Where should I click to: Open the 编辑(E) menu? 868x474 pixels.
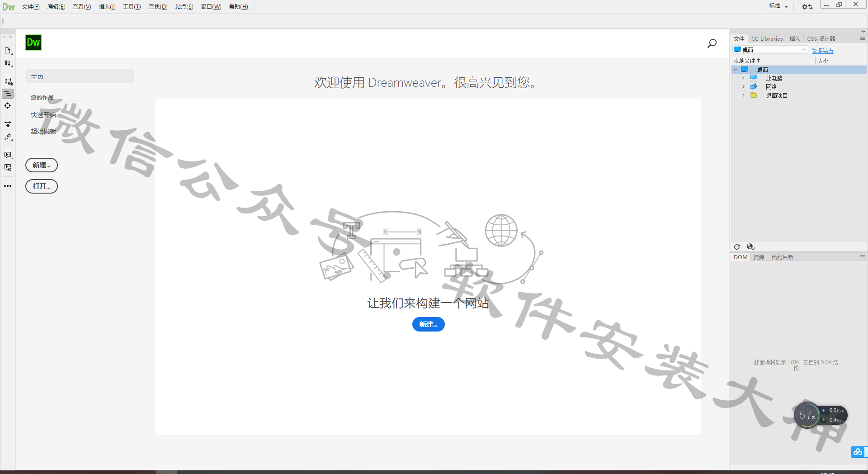click(56, 7)
